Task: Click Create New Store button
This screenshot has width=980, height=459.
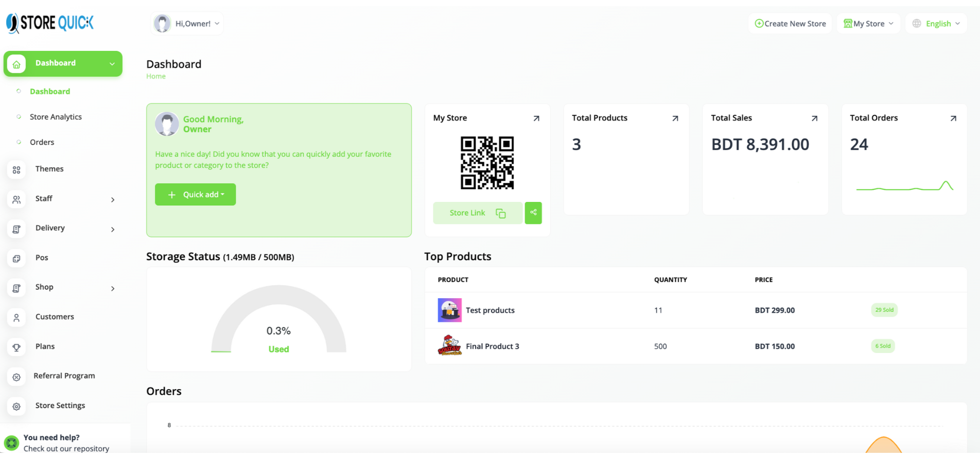Action: [790, 23]
